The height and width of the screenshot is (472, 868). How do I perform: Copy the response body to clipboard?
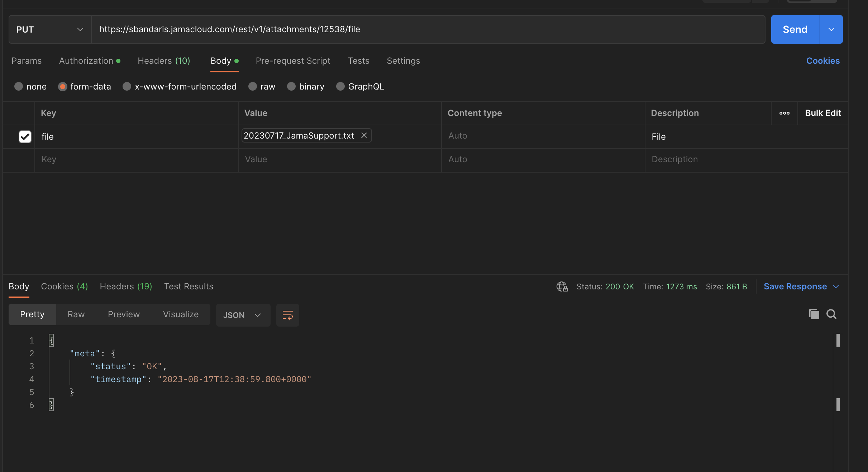click(814, 314)
